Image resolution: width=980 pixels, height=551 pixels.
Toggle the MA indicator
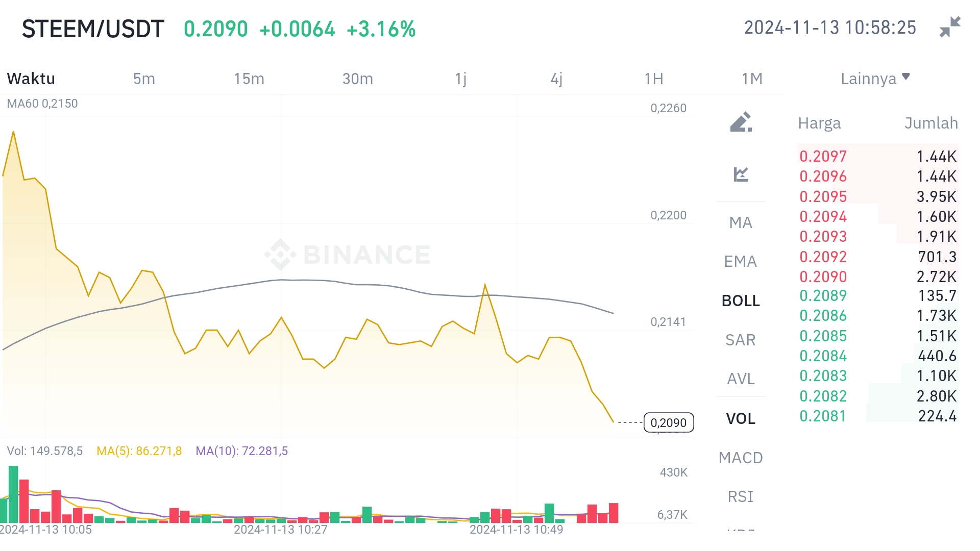pos(741,222)
